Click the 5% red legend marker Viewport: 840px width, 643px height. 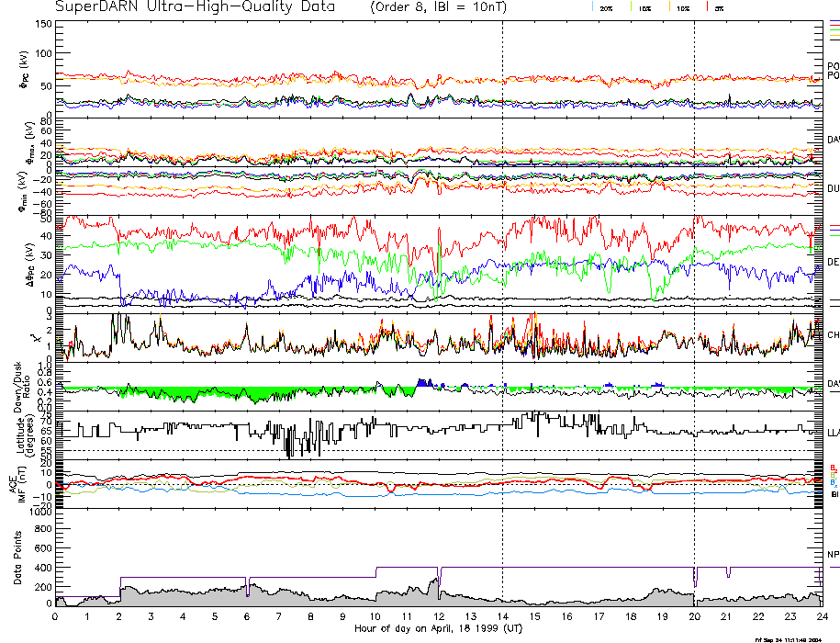click(706, 7)
